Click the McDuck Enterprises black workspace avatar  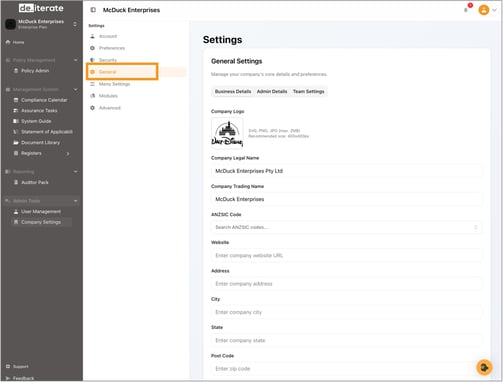[x=10, y=24]
